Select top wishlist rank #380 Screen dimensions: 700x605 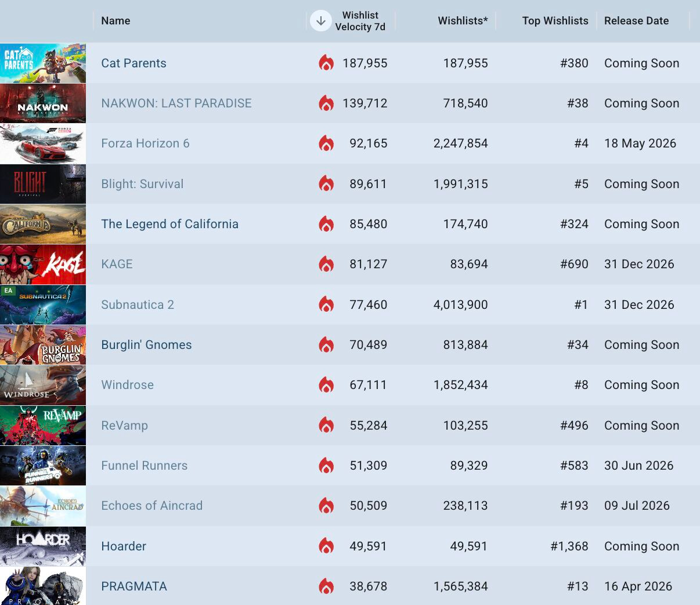(574, 63)
